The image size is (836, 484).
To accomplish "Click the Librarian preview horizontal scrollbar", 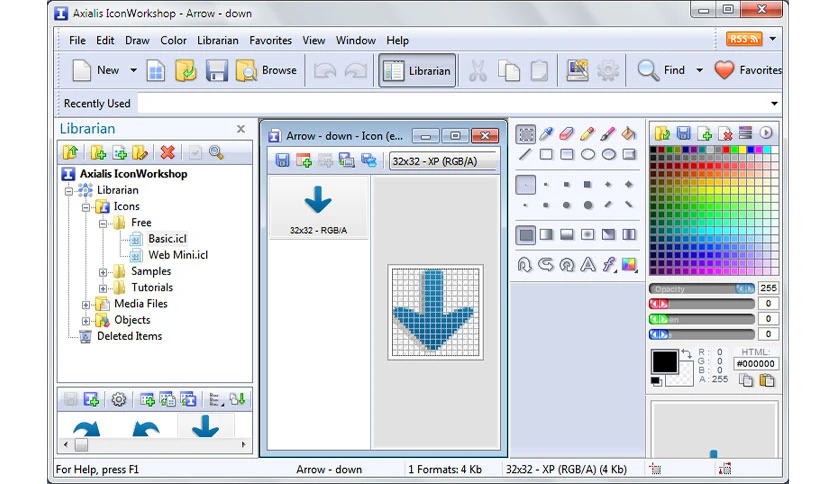I will coord(155,444).
